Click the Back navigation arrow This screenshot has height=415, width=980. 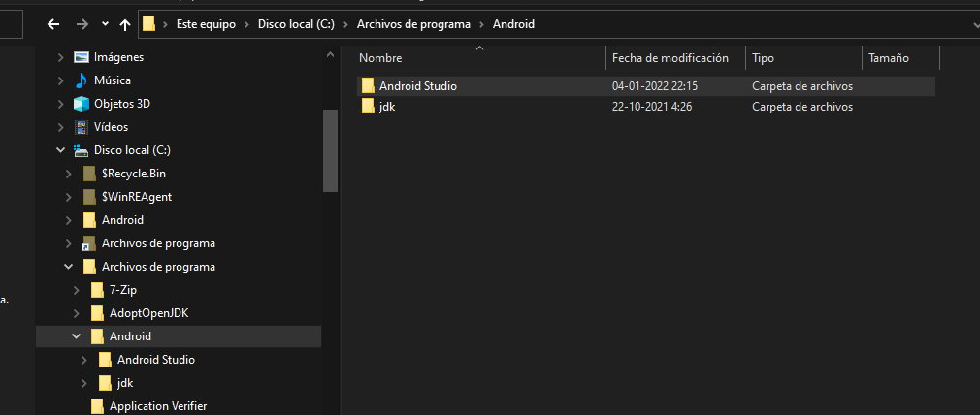52,23
